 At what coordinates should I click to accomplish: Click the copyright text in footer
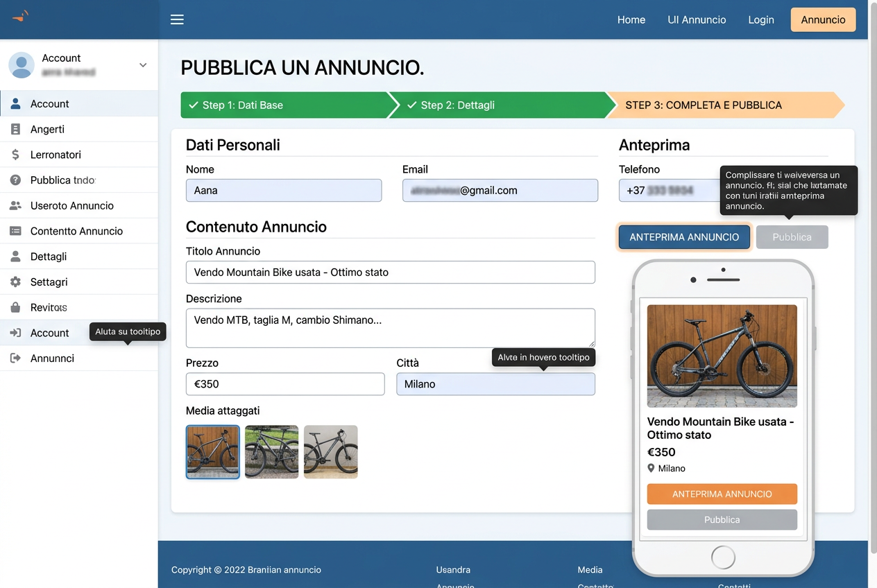(246, 570)
